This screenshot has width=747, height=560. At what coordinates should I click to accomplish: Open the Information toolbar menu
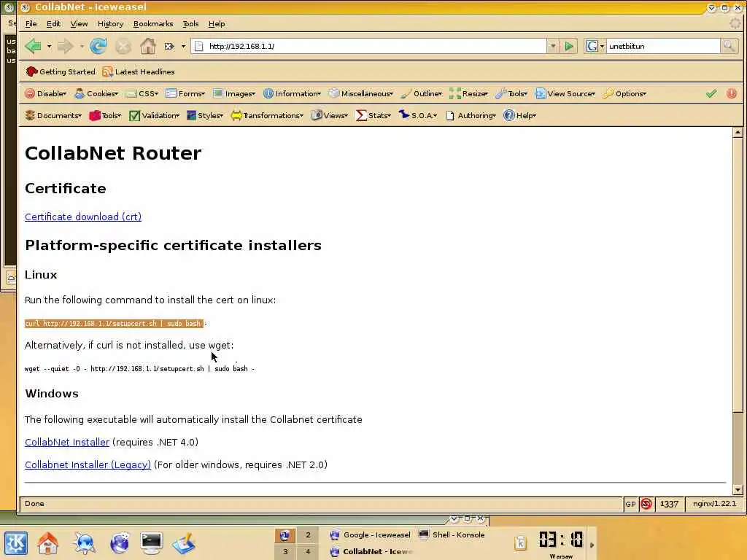(x=292, y=94)
